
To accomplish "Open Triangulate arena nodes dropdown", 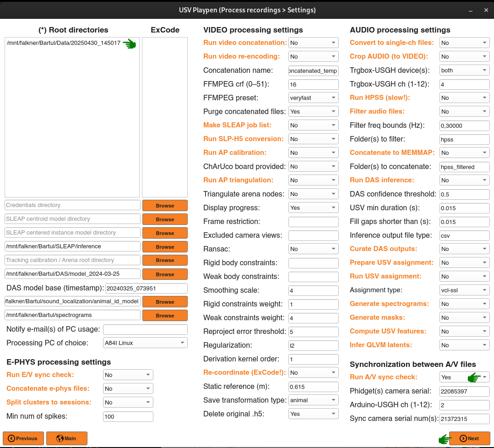I will point(314,194).
